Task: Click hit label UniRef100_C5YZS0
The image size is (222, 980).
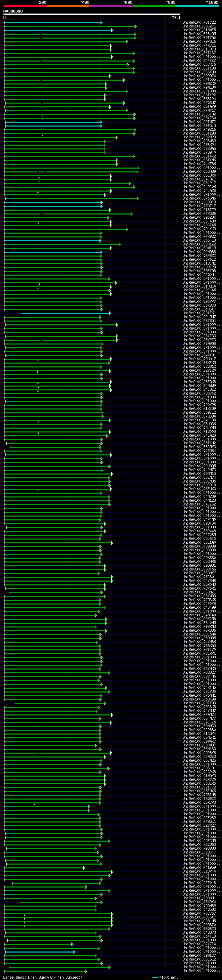Action: tap(199, 118)
